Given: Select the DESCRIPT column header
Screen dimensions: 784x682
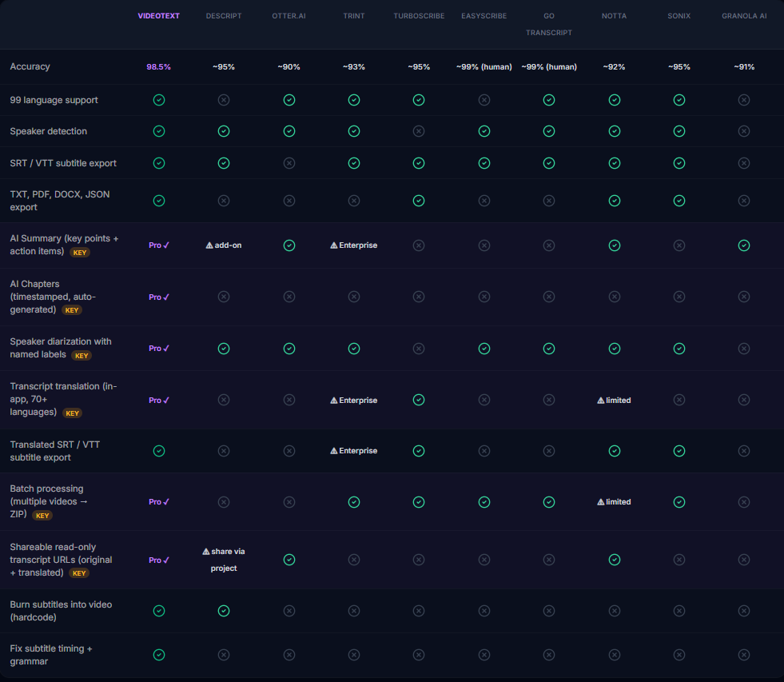Looking at the screenshot, I should tap(224, 16).
